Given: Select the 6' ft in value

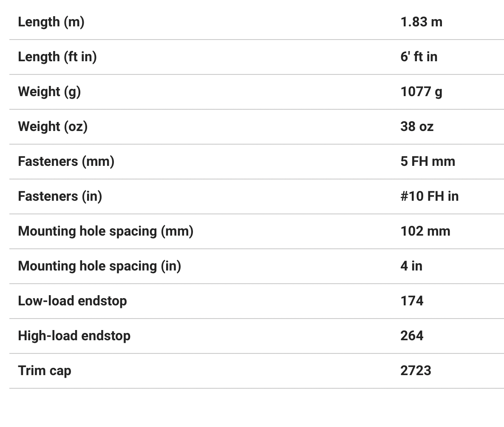Looking at the screenshot, I should 419,57.
